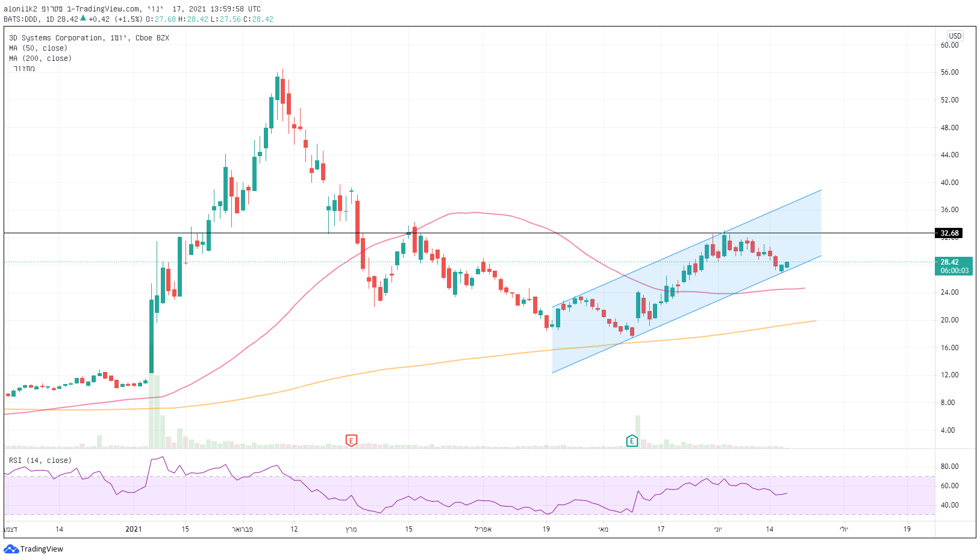Click the 16.00 price axis label
The height and width of the screenshot is (560, 980).
tap(949, 348)
